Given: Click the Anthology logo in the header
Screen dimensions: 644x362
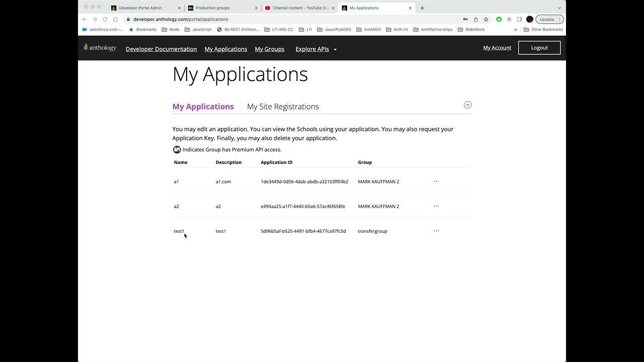Looking at the screenshot, I should (100, 48).
